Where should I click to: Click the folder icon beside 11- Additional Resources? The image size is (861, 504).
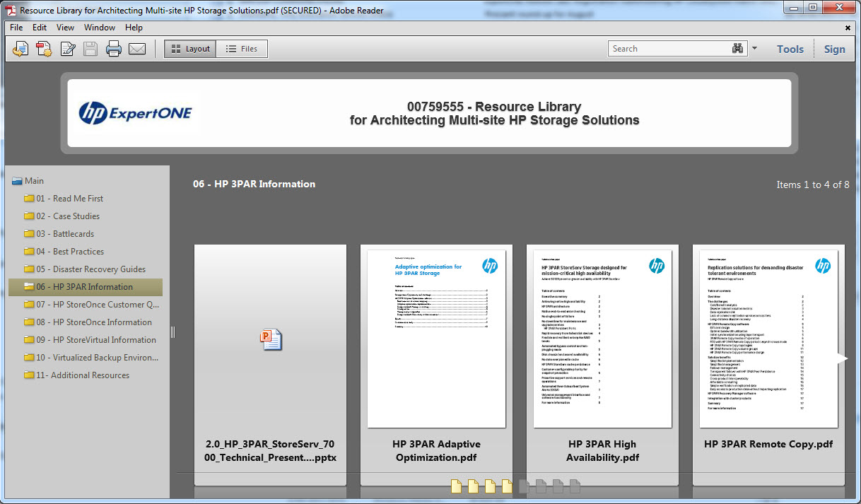click(x=29, y=375)
